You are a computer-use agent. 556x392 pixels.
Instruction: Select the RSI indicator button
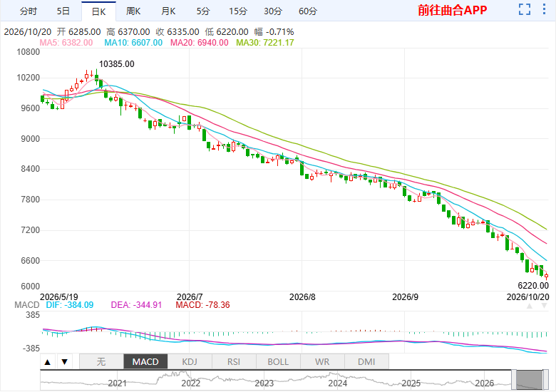(x=234, y=362)
